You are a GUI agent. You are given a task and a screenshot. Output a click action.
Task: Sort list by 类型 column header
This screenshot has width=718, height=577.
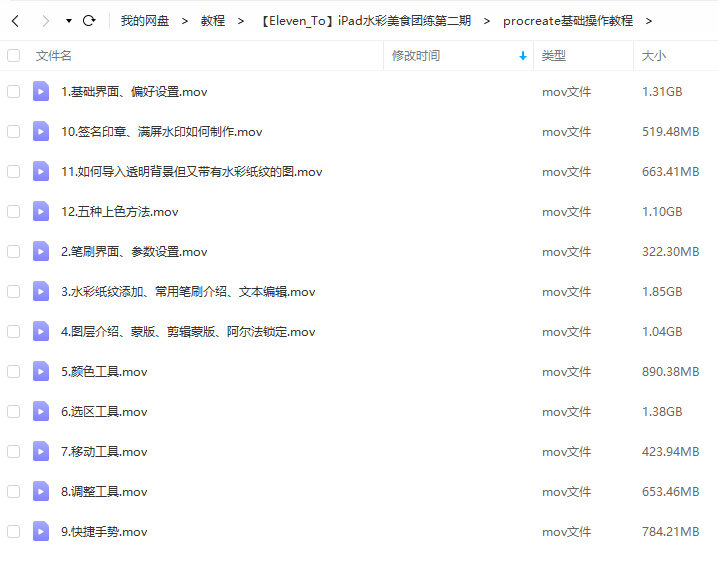coord(554,56)
